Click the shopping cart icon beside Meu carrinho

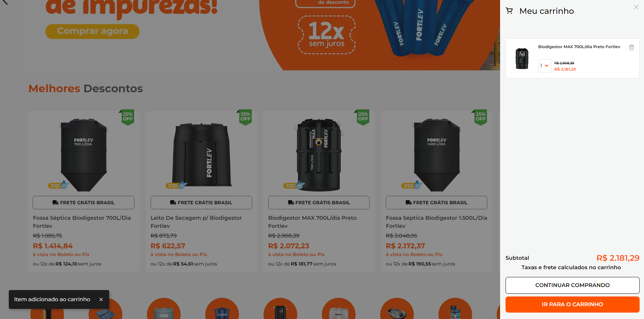click(509, 11)
